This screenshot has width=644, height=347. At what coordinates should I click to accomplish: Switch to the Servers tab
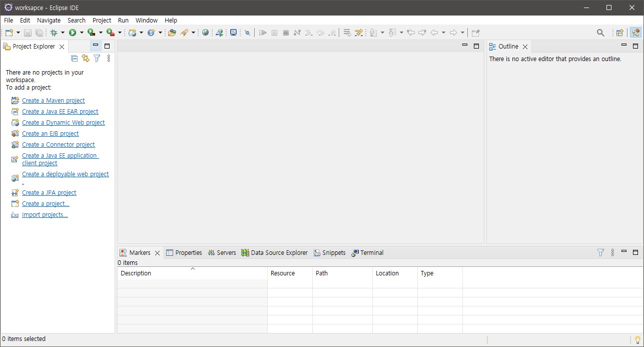(222, 253)
